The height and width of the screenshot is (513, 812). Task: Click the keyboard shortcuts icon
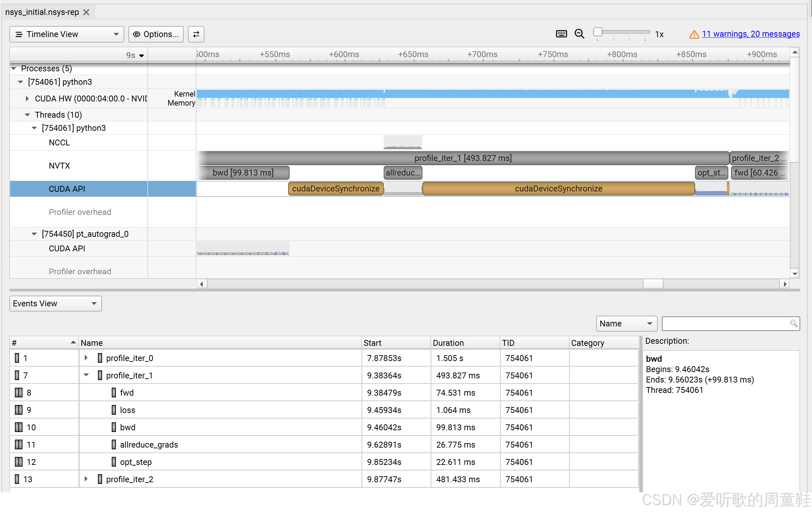click(561, 34)
